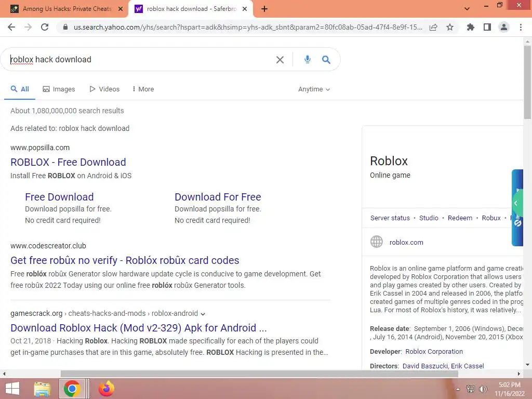532x399 pixels.
Task: Open David Baszucki director link
Action: point(425,366)
